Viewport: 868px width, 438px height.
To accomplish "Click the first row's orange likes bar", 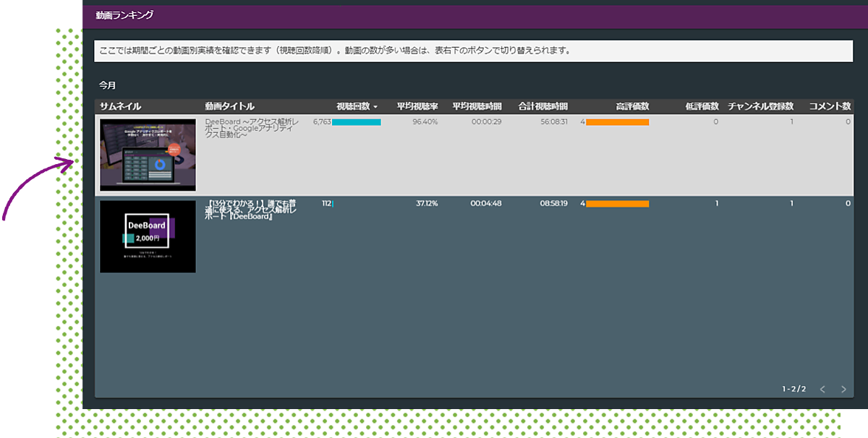I will coord(617,122).
